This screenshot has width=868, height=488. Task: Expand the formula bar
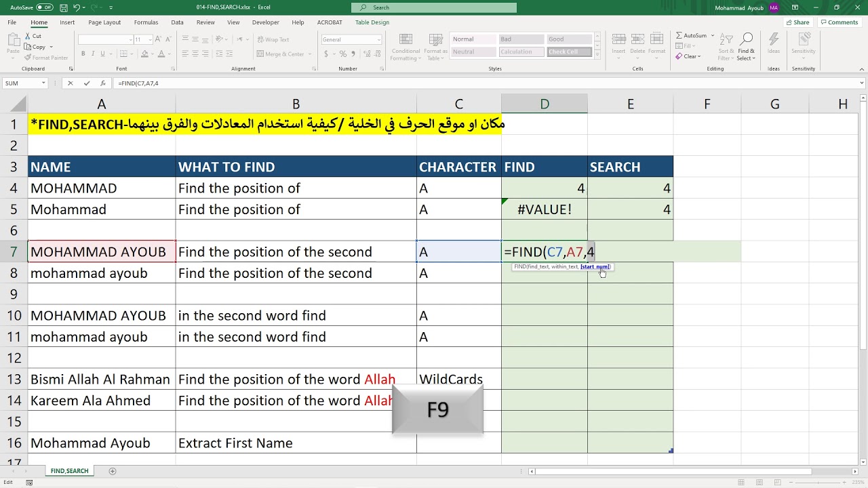pyautogui.click(x=861, y=83)
